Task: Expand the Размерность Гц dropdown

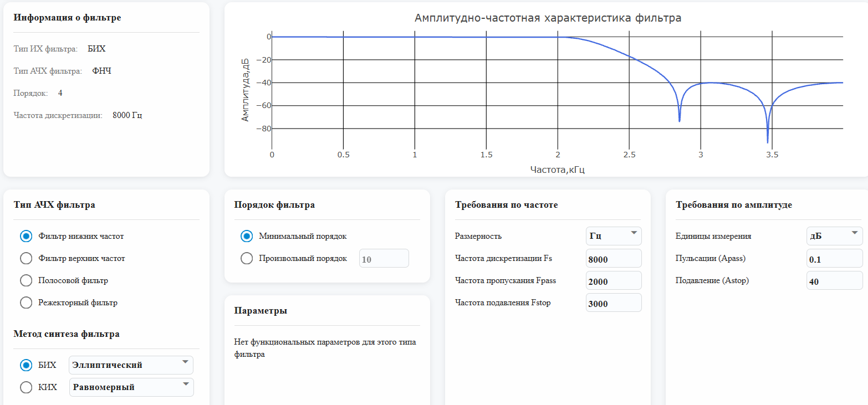Action: pos(613,236)
